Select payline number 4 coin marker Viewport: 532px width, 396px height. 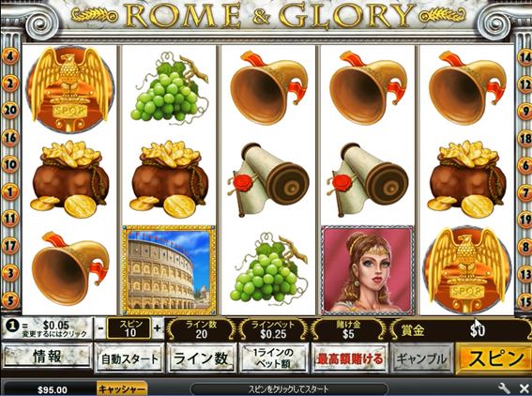click(x=10, y=56)
